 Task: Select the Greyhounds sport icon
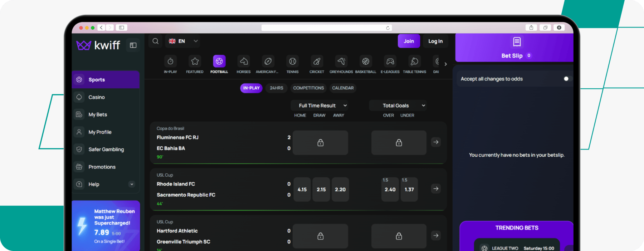point(341,61)
